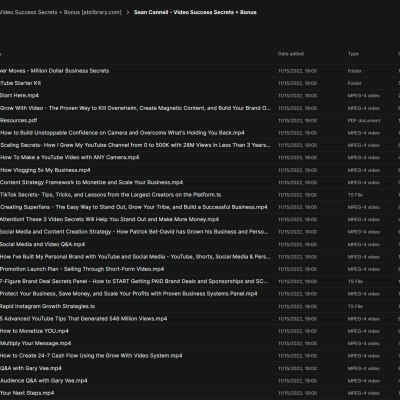Select the Patrick Bet-David strategy video
This screenshot has width=400, height=400.
pyautogui.click(x=134, y=232)
